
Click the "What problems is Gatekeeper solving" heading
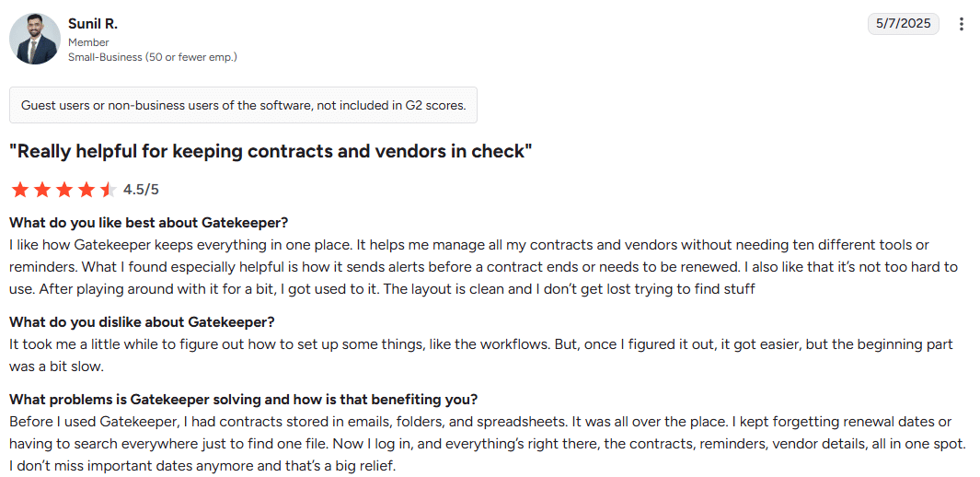pos(243,399)
